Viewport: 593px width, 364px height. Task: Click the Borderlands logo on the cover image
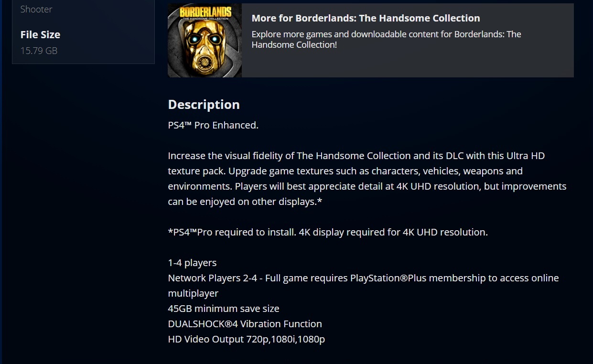click(x=205, y=13)
